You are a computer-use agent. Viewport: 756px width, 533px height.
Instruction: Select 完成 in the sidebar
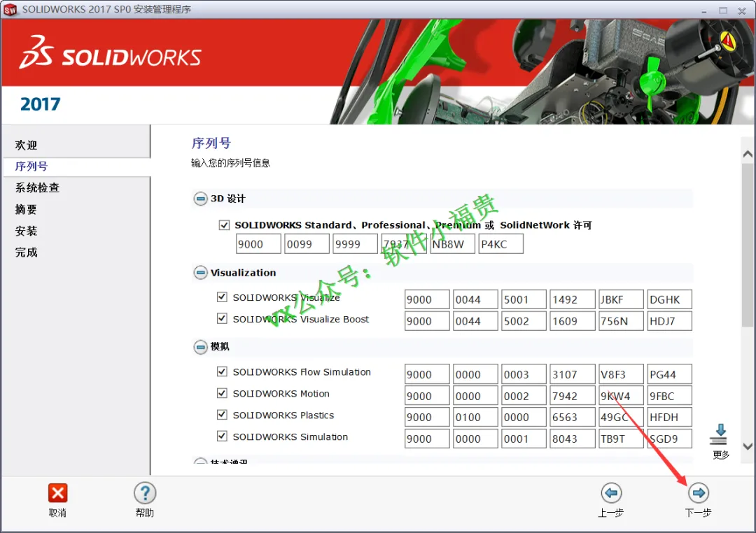pyautogui.click(x=26, y=253)
